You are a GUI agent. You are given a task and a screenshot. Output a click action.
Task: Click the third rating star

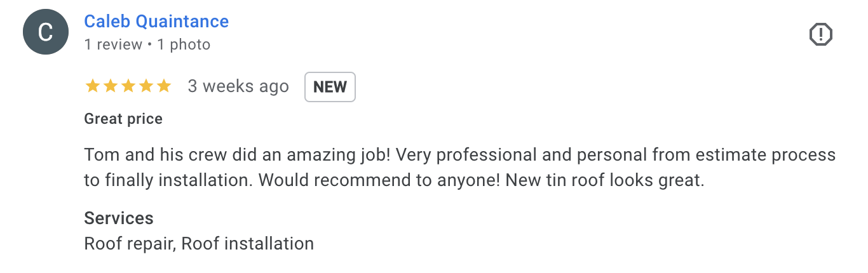coord(128,86)
